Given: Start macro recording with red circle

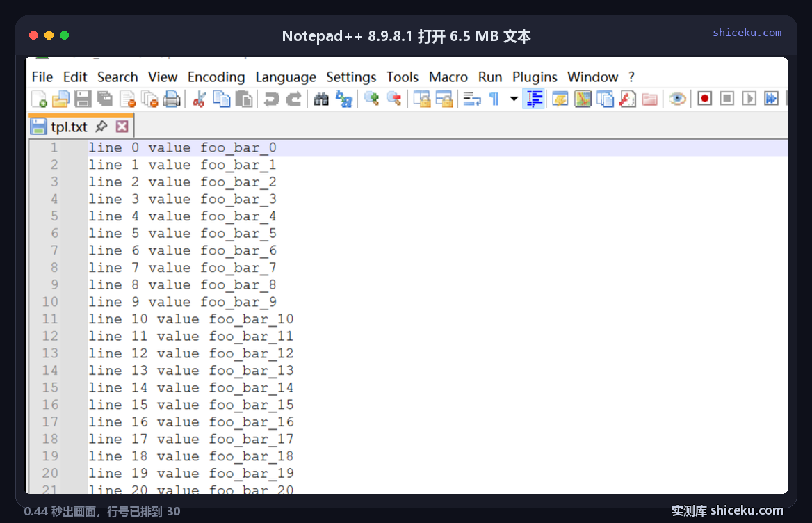Looking at the screenshot, I should pyautogui.click(x=704, y=98).
